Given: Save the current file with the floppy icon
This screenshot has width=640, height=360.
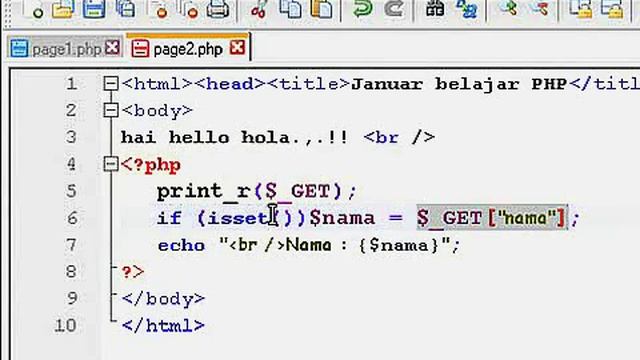Looking at the screenshot, I should coord(94,8).
